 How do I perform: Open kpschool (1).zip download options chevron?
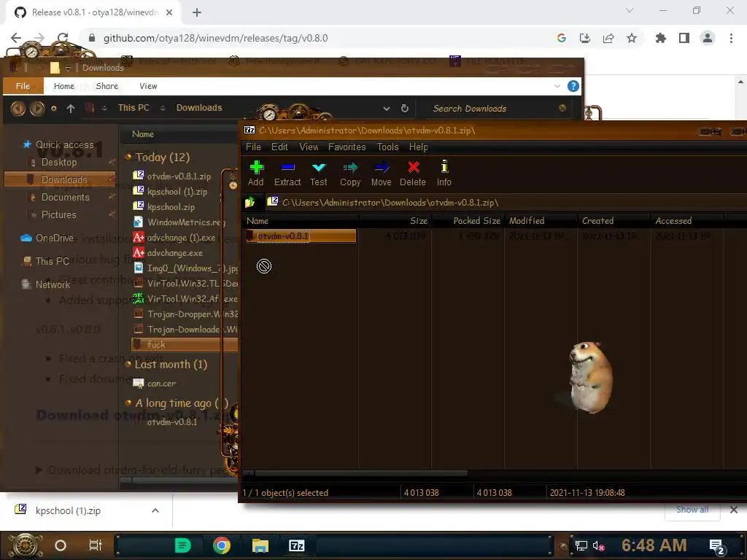(x=155, y=510)
